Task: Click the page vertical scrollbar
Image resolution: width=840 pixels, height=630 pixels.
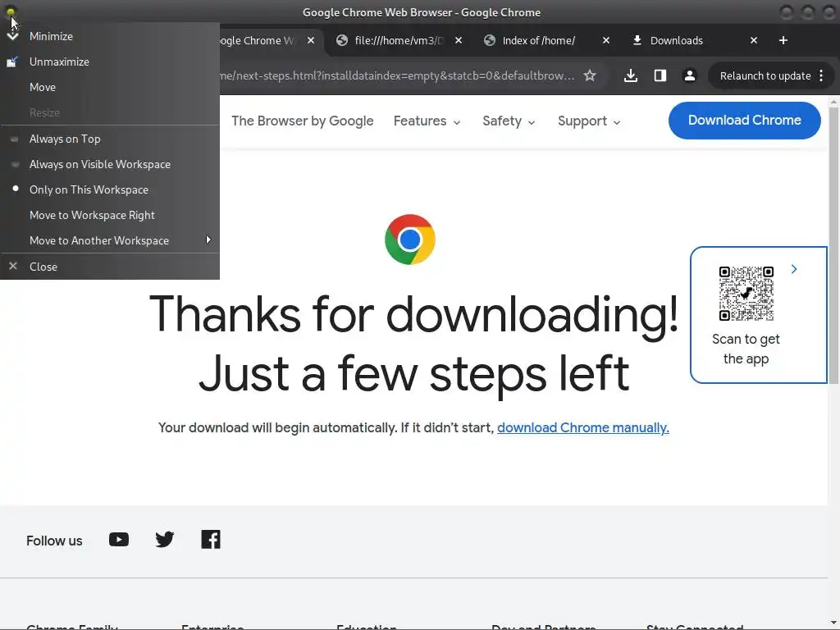Action: (x=833, y=245)
